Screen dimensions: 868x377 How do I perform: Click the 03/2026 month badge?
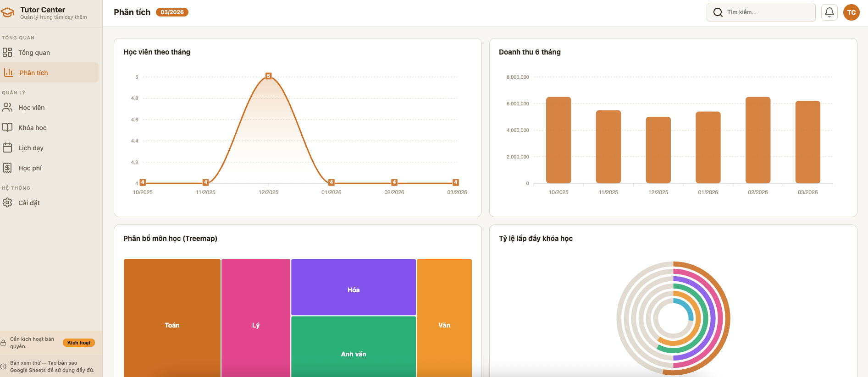[172, 12]
